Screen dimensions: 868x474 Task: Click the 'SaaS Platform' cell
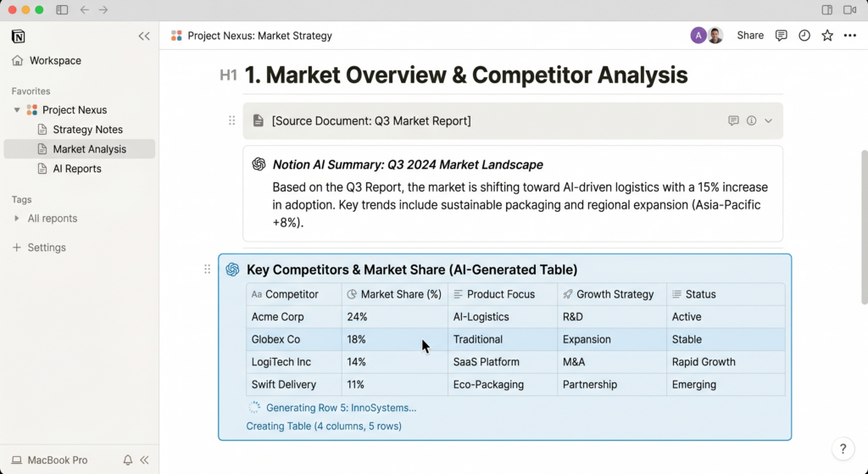click(503, 362)
